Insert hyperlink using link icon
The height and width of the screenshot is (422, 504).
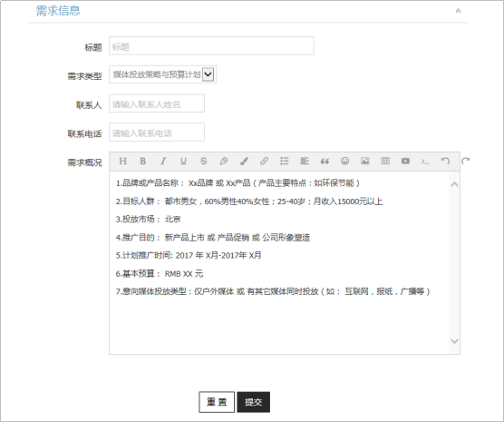coord(264,161)
